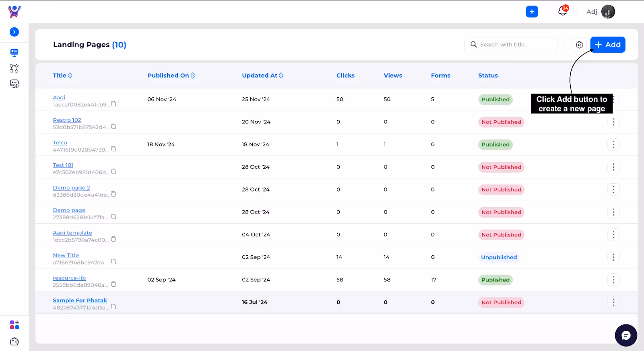Open the Sample For Phatak page link
The width and height of the screenshot is (644, 351).
(80, 300)
